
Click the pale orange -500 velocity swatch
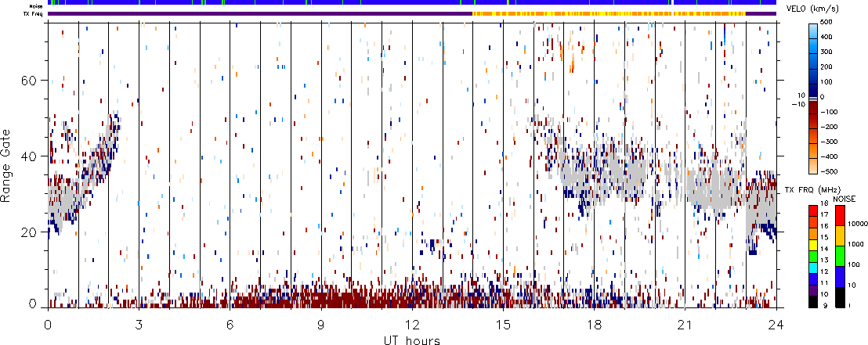point(815,167)
